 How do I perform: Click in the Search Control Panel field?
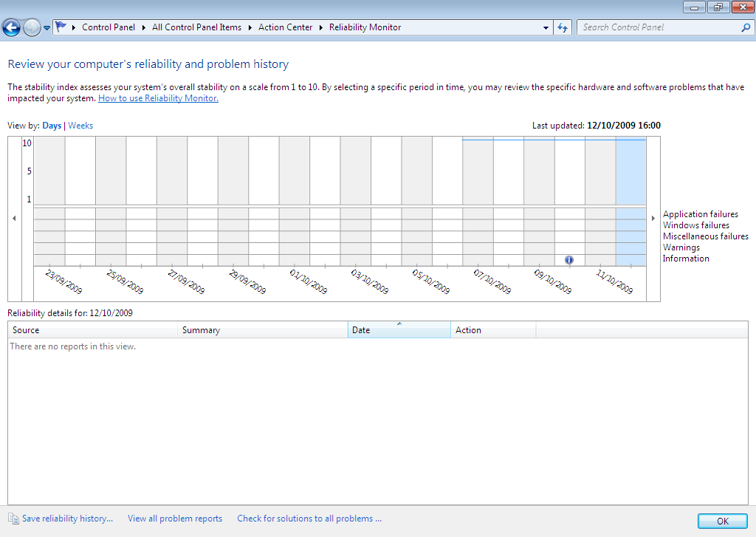(657, 27)
